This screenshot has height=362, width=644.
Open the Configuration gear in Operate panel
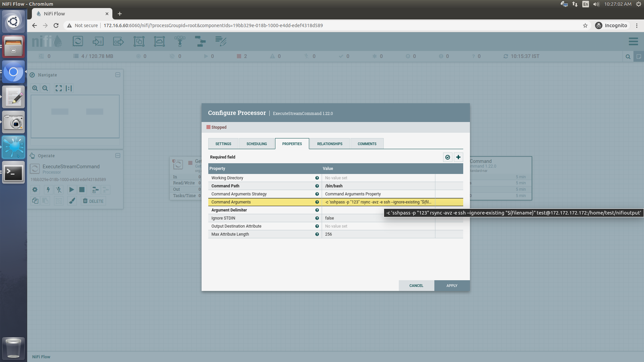35,190
